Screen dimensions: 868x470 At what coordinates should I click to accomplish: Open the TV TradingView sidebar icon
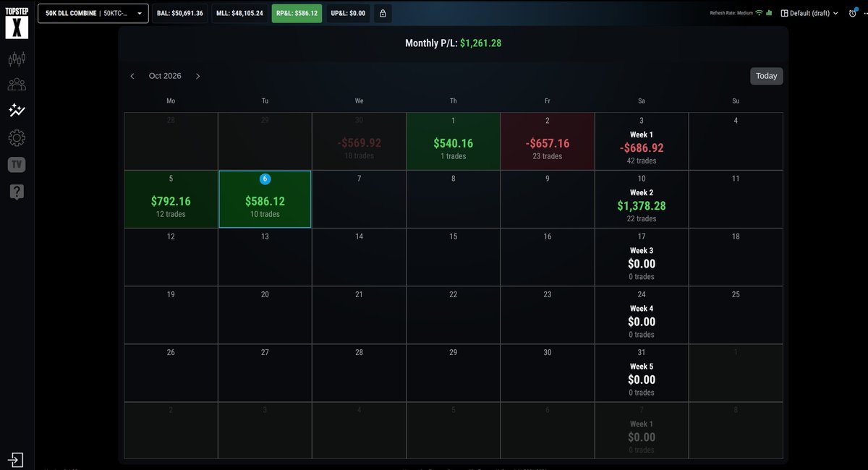[17, 165]
